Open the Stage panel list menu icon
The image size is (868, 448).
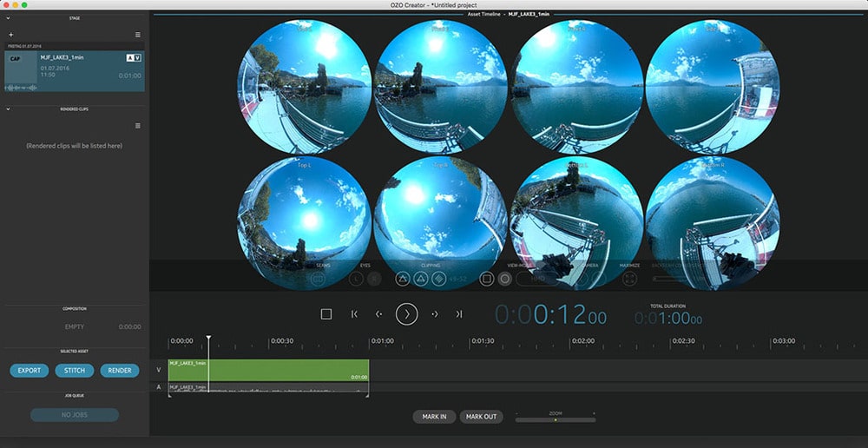(138, 35)
